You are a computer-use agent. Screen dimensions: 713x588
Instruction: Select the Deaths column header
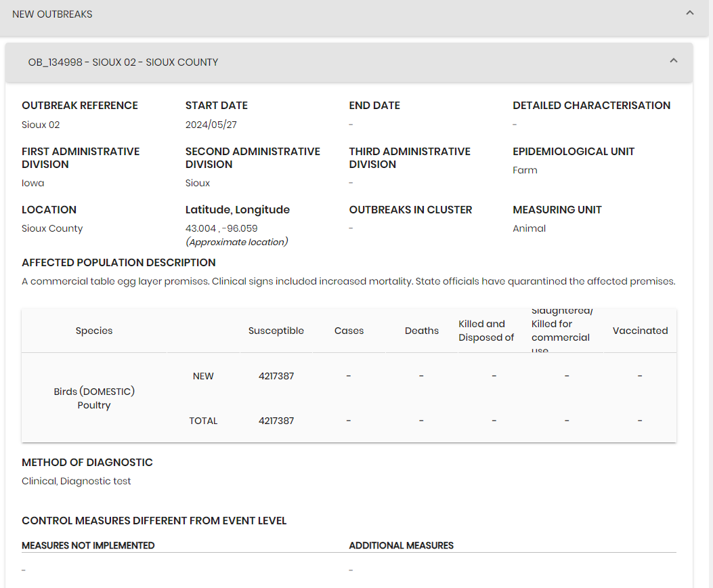click(x=422, y=331)
